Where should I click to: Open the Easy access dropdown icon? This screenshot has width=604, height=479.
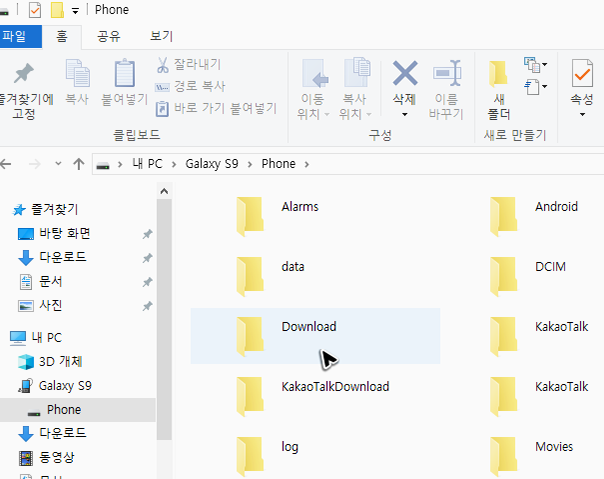[535, 87]
